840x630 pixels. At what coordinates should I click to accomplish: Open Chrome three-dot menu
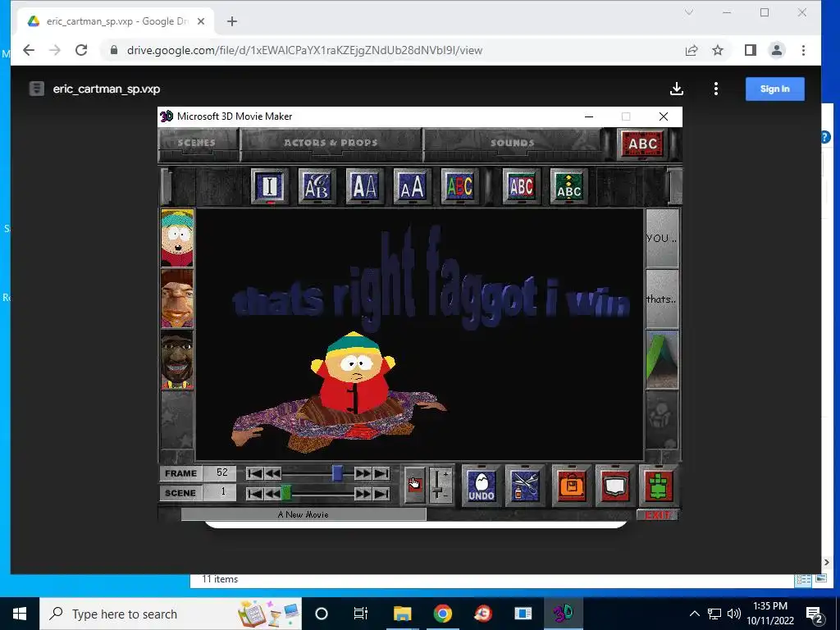pos(803,50)
